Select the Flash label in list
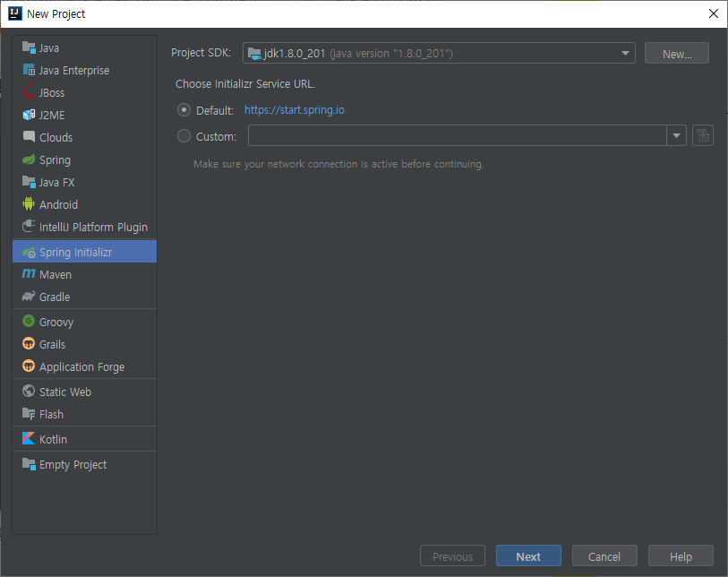Image resolution: width=728 pixels, height=577 pixels. (x=51, y=414)
